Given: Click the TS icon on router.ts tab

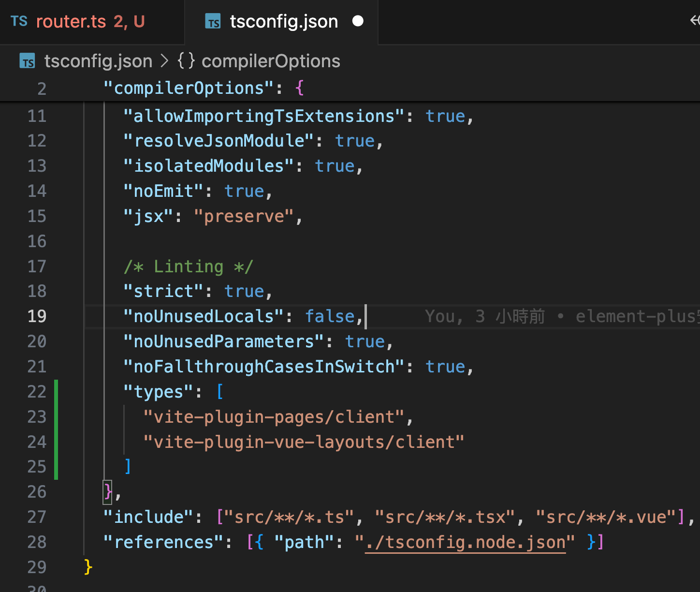Looking at the screenshot, I should click(x=19, y=21).
